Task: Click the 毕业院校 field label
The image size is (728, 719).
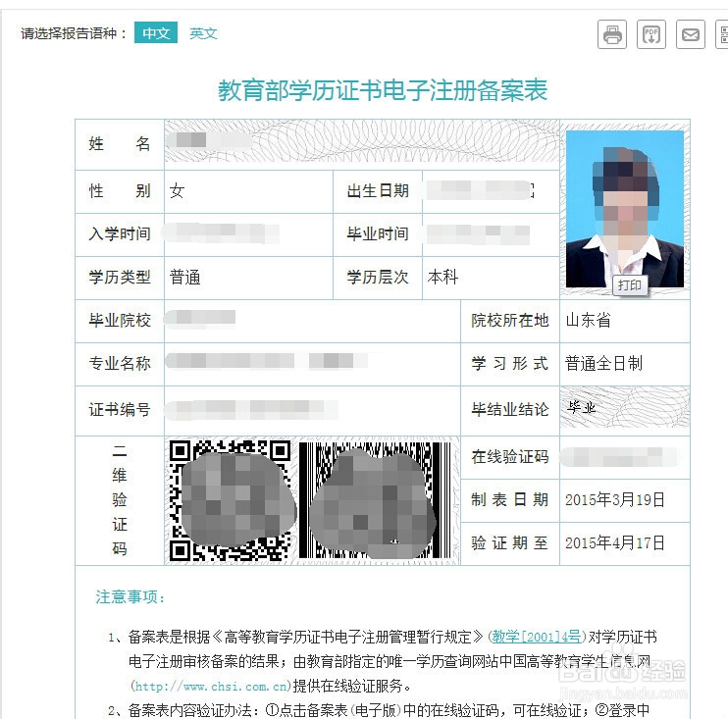Action: (120, 321)
